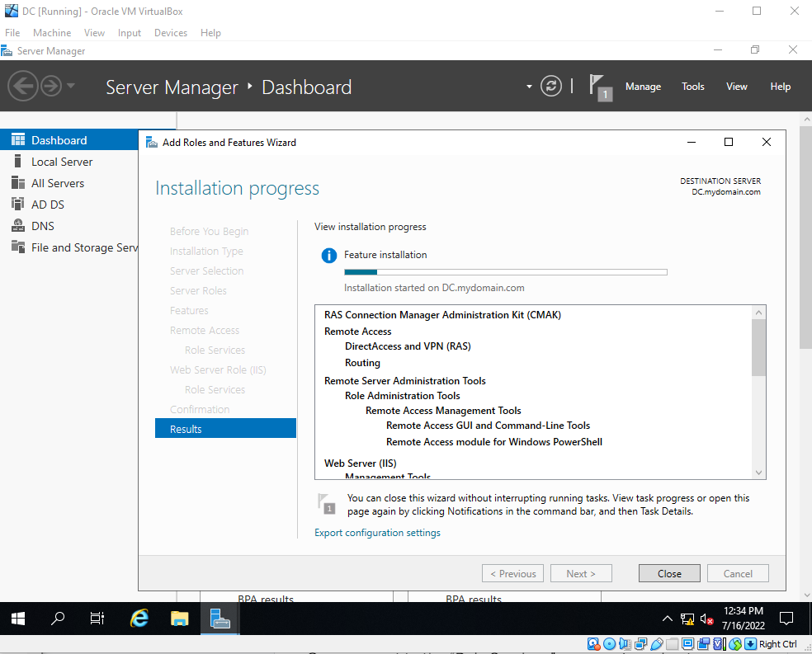Open the Windows Start menu
The width and height of the screenshot is (812, 654).
coord(18,619)
